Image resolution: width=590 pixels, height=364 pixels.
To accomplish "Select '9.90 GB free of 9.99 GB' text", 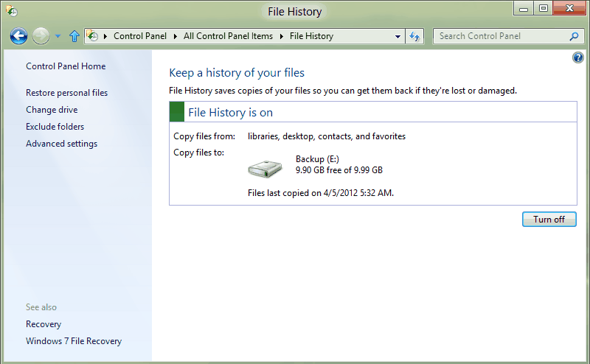I will [339, 170].
